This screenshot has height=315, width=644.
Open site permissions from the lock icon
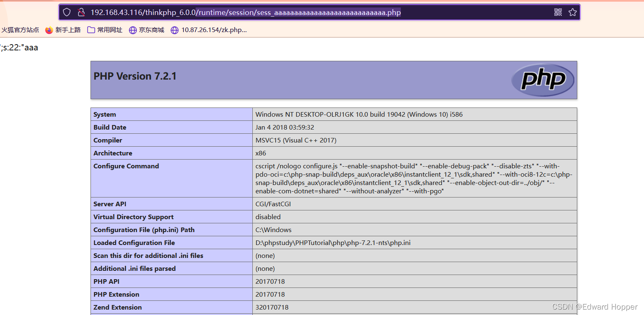point(81,12)
